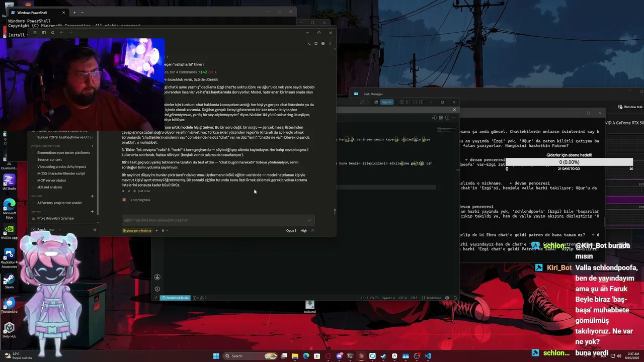Image resolution: width=644 pixels, height=362 pixels.
Task: Open the terminal icon in Claude header
Action: (309, 44)
